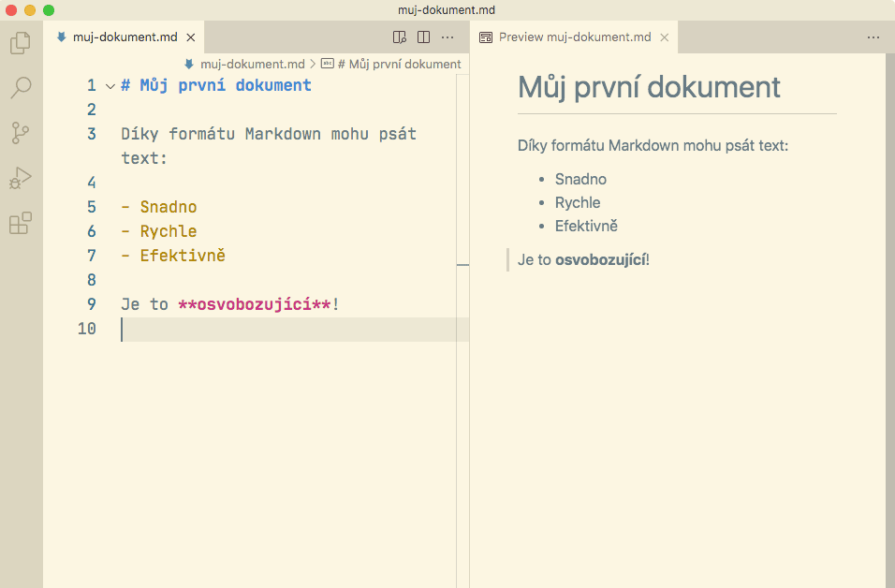Click line number 3 in the gutter
The image size is (895, 588).
[92, 134]
